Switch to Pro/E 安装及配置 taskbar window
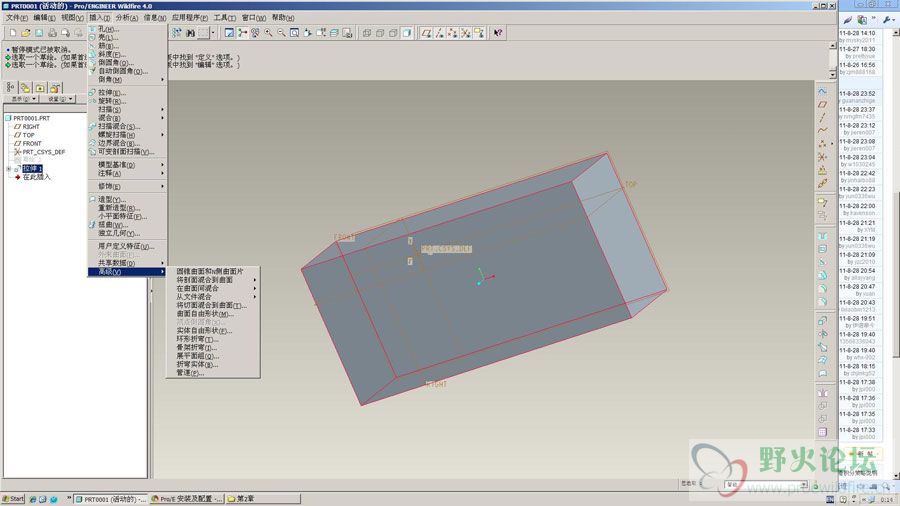This screenshot has height=506, width=900. [x=187, y=499]
